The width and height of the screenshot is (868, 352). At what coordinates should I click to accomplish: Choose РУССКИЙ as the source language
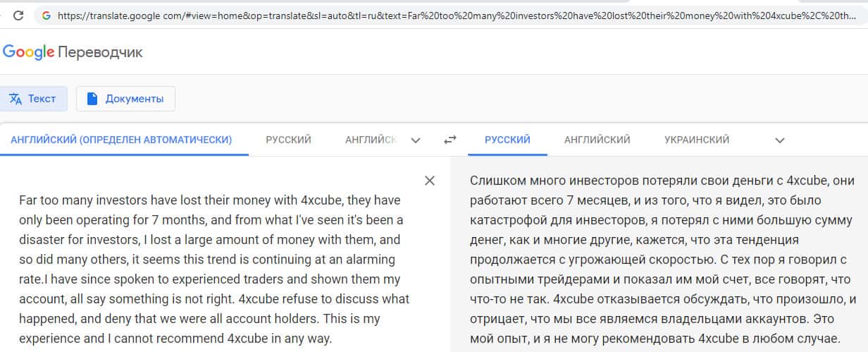point(288,140)
